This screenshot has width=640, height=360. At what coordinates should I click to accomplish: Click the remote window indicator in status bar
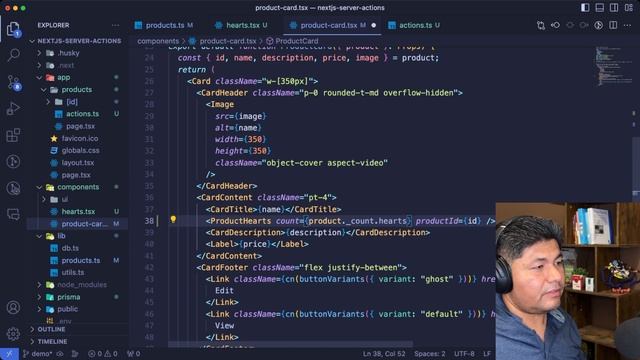[9, 354]
